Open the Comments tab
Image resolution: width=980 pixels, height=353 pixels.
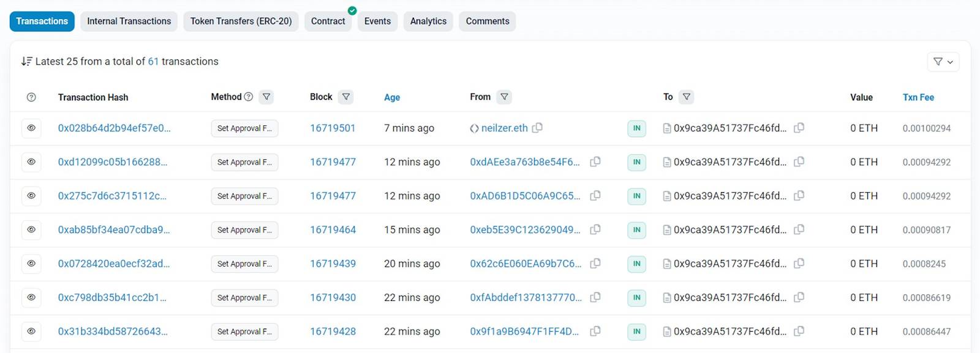pos(488,21)
